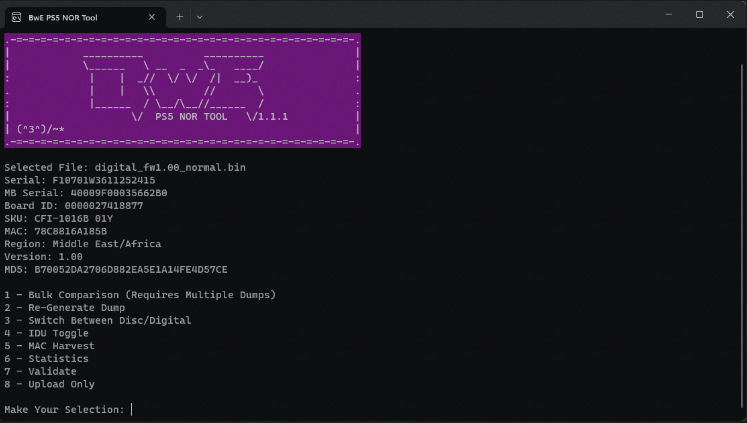Click the Region Middle East/Africa line
This screenshot has height=423, width=747.
coord(83,244)
